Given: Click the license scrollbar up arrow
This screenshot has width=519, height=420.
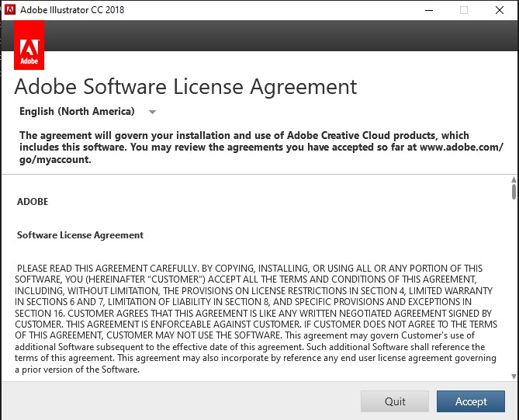Looking at the screenshot, I should (514, 179).
